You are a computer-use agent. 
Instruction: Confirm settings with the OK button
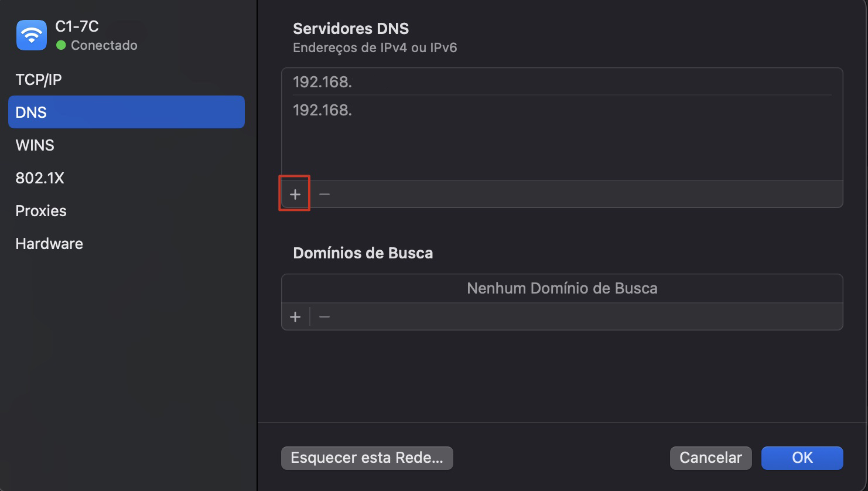coord(801,458)
